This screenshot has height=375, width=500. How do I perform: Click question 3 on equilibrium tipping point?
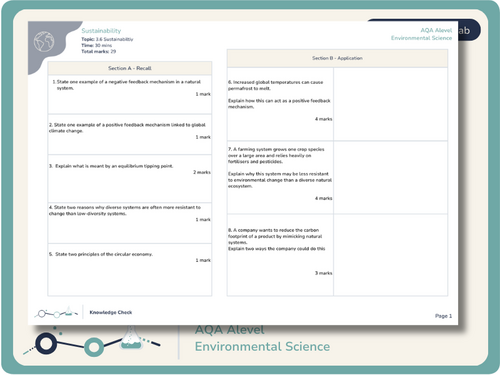click(111, 166)
